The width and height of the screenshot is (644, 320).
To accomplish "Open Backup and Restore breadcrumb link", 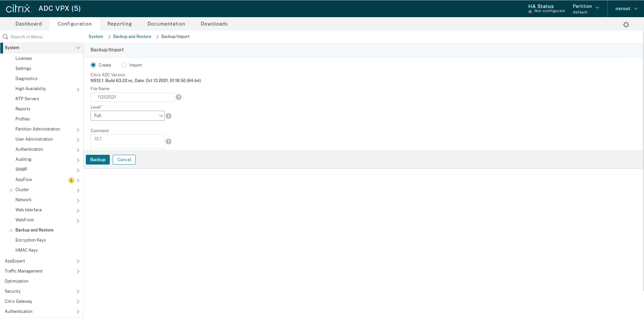I will pyautogui.click(x=132, y=37).
